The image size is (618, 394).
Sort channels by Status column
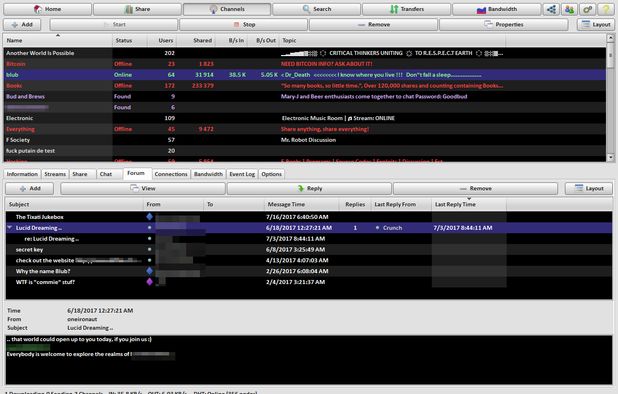(130, 40)
